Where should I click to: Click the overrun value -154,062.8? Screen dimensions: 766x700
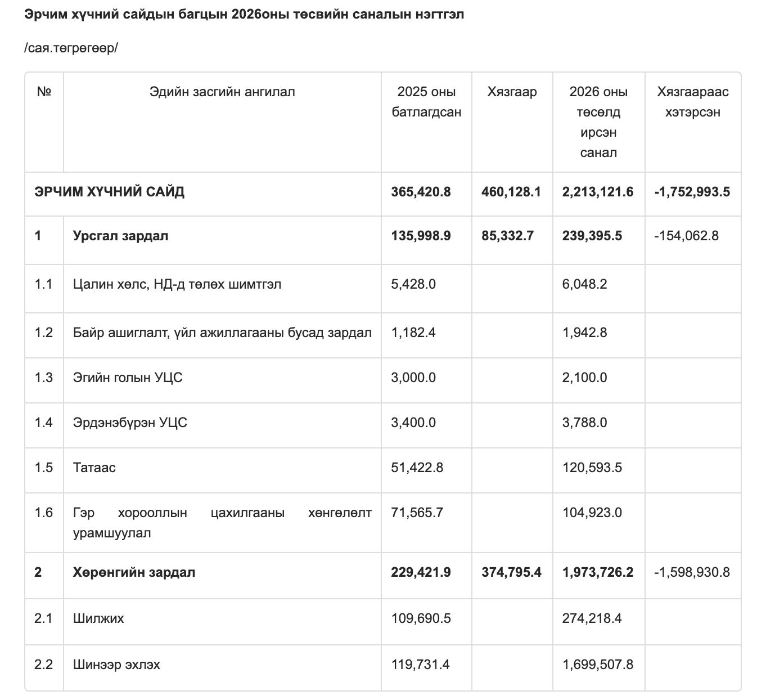point(686,236)
